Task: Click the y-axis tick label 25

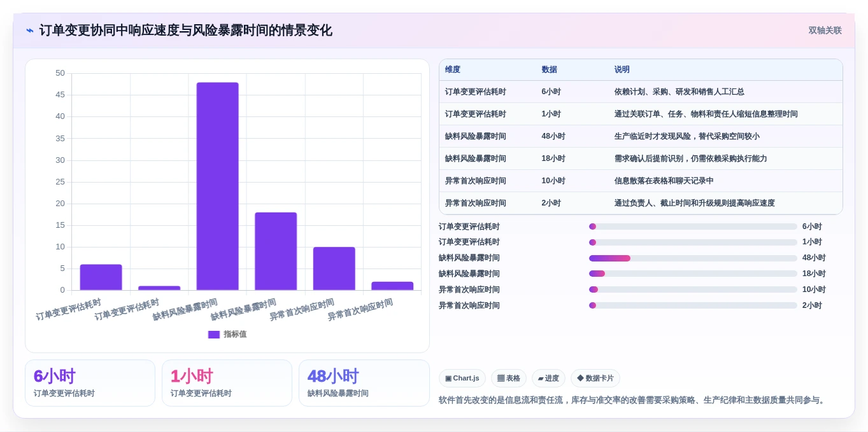Action: point(60,182)
